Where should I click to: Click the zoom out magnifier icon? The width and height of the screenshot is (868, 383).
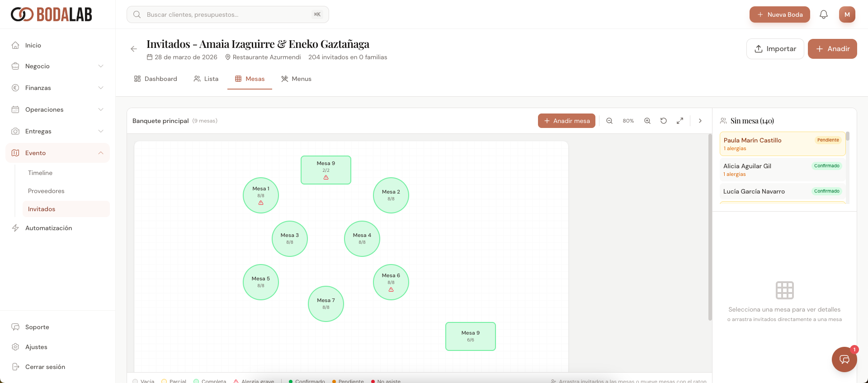(x=609, y=121)
